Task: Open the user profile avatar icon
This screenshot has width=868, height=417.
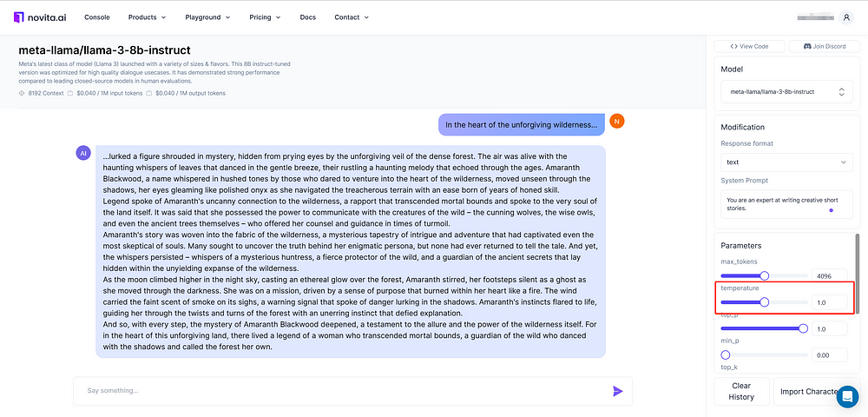Action: (x=845, y=17)
